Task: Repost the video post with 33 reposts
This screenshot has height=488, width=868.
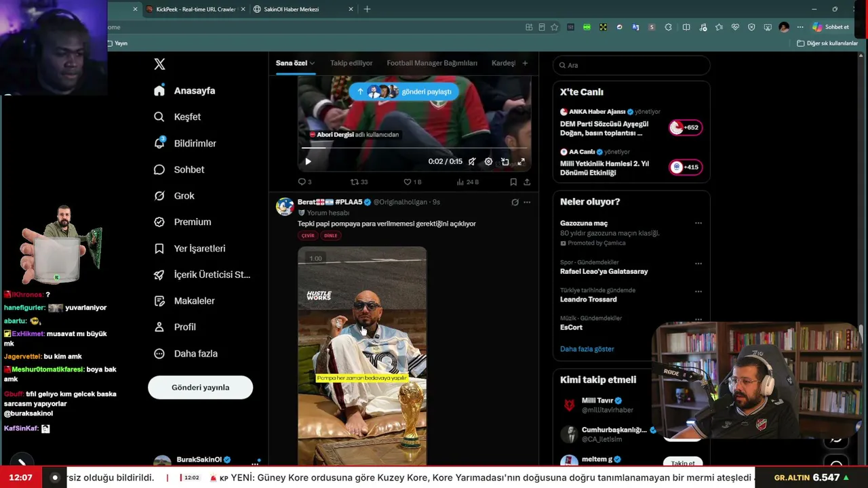Action: click(359, 182)
